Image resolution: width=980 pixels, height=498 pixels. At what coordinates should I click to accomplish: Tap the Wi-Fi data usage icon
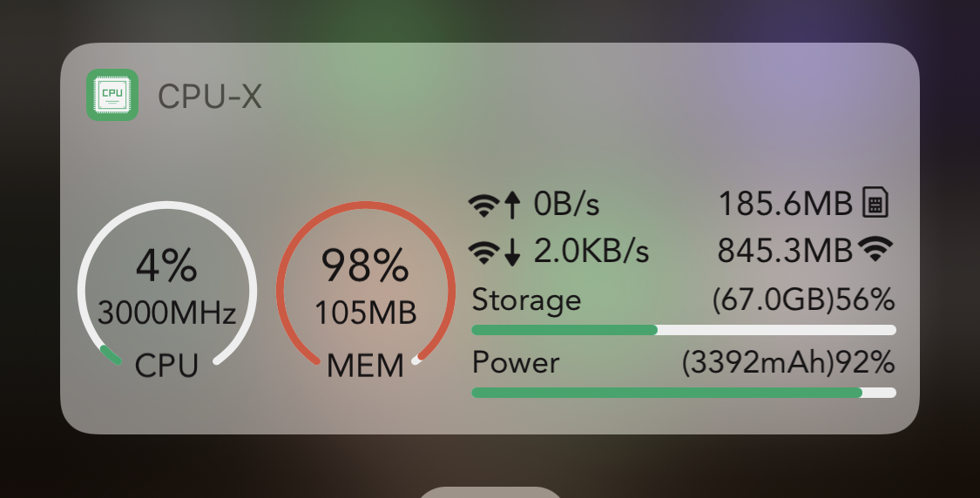pos(875,249)
